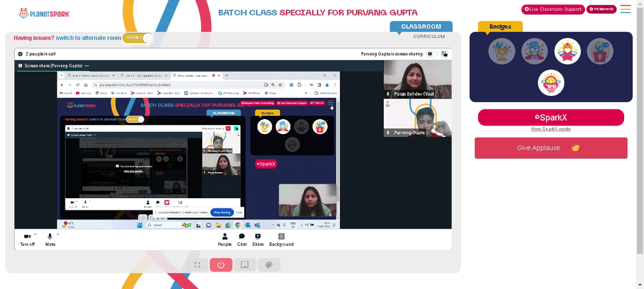Click the Share screen icon

[258, 239]
